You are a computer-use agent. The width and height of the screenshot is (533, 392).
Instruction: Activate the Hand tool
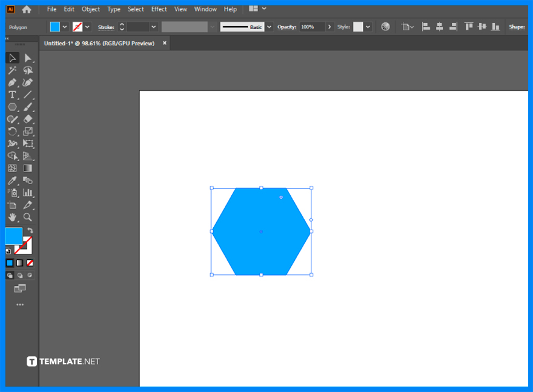pos(12,217)
